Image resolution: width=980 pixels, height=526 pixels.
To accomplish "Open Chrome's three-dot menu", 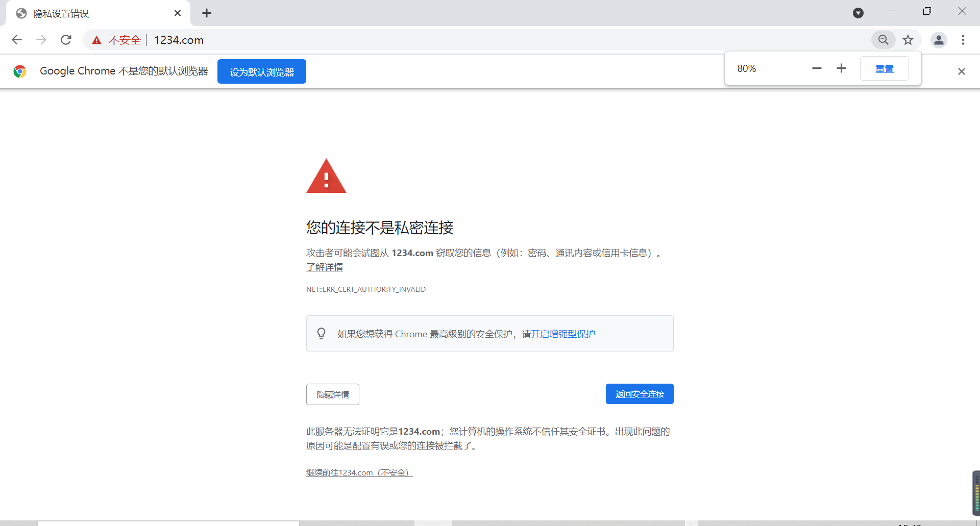I will pyautogui.click(x=963, y=40).
